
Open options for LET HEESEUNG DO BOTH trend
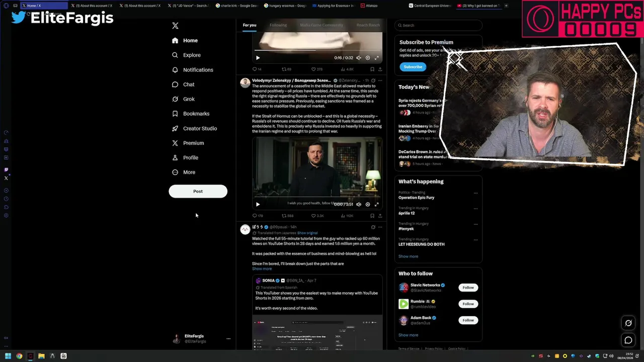coord(475,240)
